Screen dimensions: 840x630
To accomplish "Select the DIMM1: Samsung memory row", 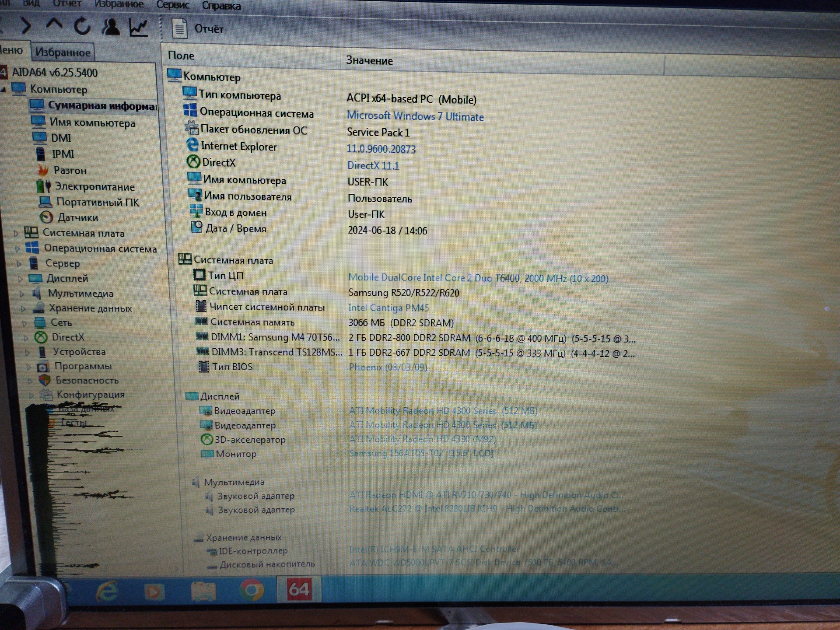I will [416, 338].
